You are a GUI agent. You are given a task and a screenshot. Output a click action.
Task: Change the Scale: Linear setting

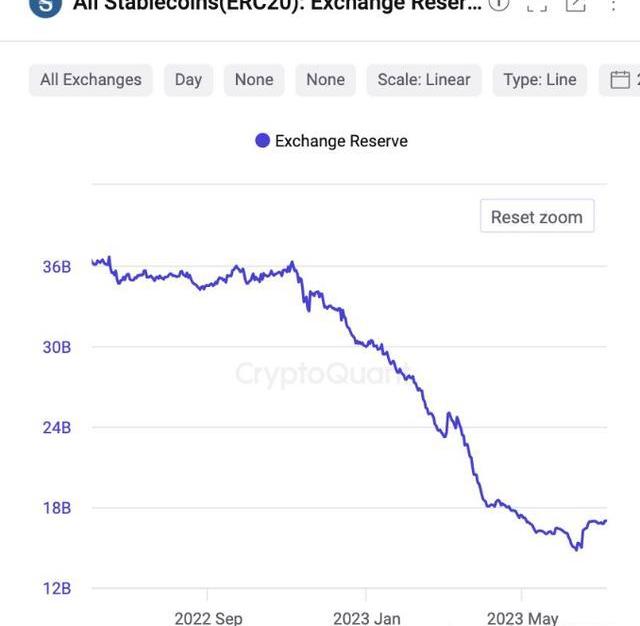click(424, 80)
